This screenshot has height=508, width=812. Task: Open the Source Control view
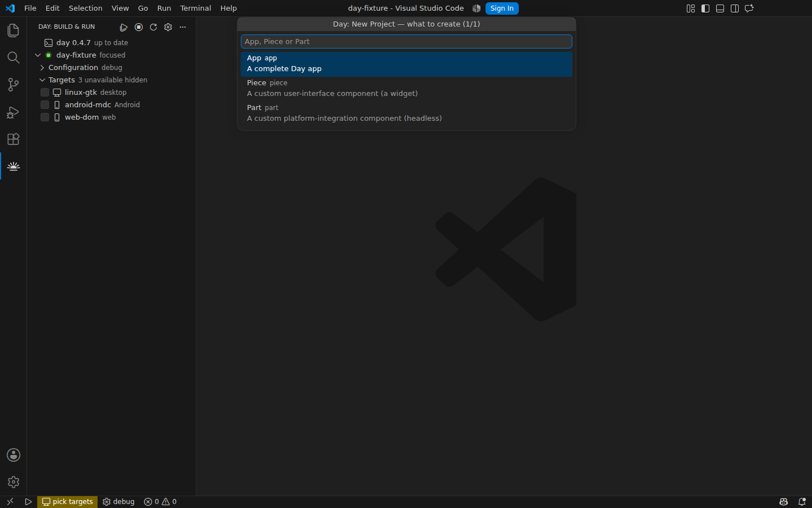click(13, 85)
